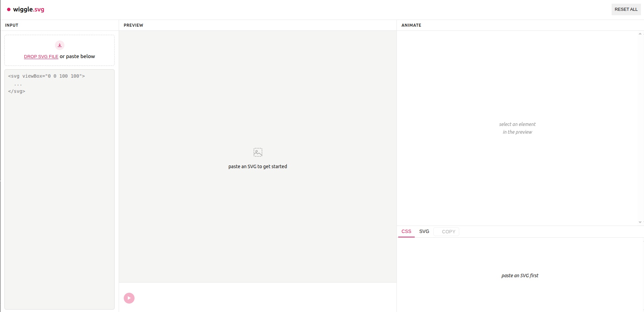Click the 'paste an SVG first' message
The width and height of the screenshot is (644, 312).
coord(520,276)
